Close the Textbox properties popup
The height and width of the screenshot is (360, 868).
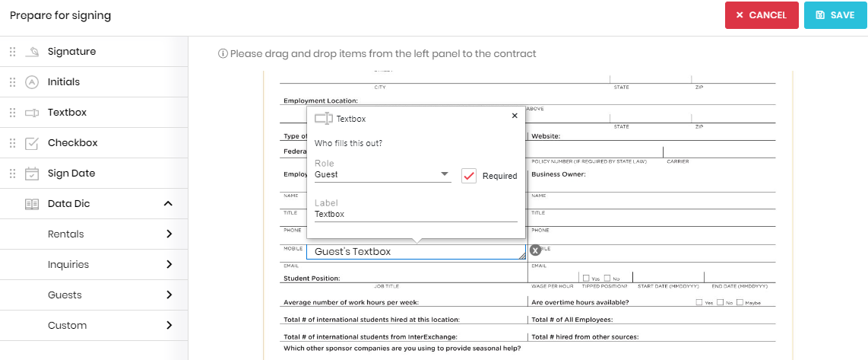(515, 116)
